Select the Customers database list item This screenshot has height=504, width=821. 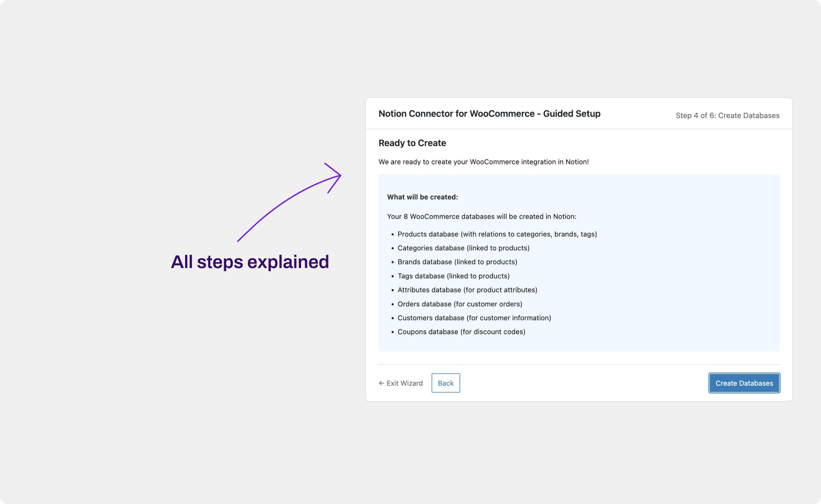pos(474,318)
